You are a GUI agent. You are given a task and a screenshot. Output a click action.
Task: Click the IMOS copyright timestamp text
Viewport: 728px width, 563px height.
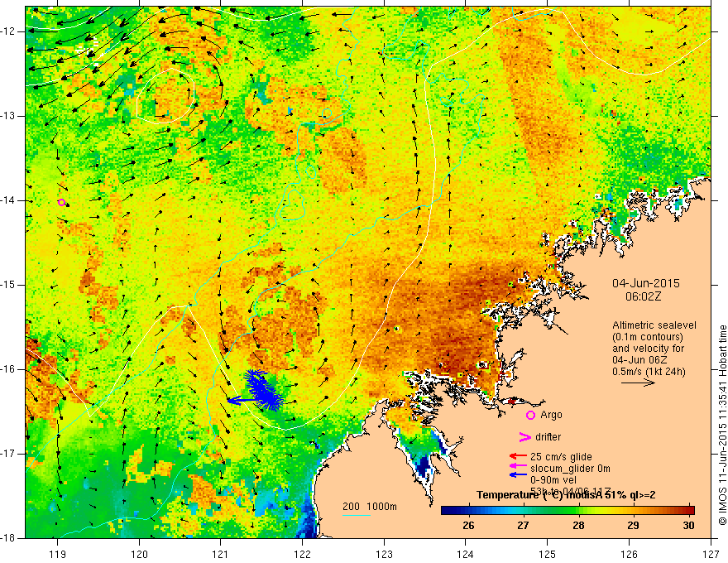[722, 425]
